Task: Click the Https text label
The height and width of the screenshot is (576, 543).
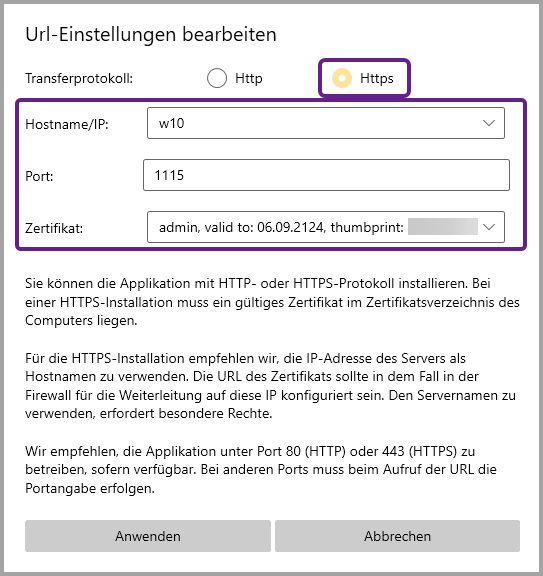Action: (377, 78)
